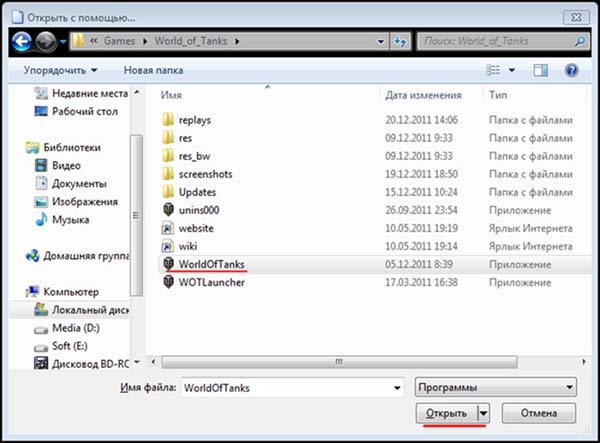Select the wiki internet shortcut icon
600x443 pixels.
(168, 246)
